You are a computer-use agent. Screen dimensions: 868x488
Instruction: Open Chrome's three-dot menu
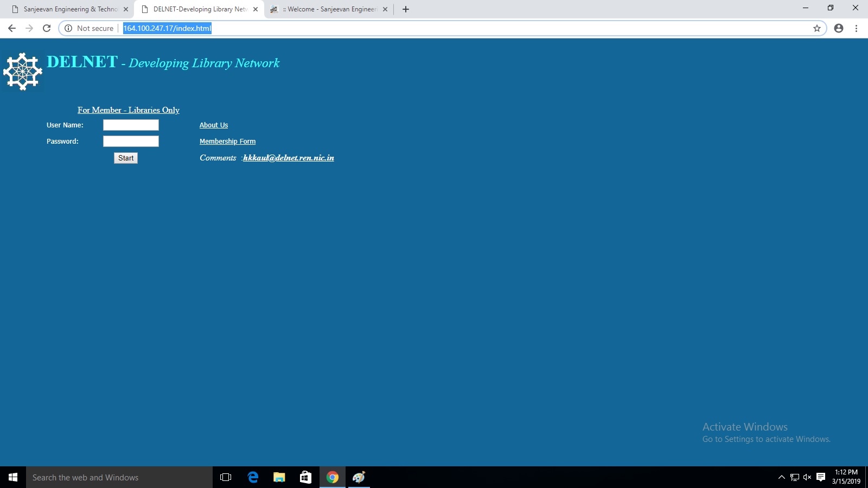pos(856,28)
